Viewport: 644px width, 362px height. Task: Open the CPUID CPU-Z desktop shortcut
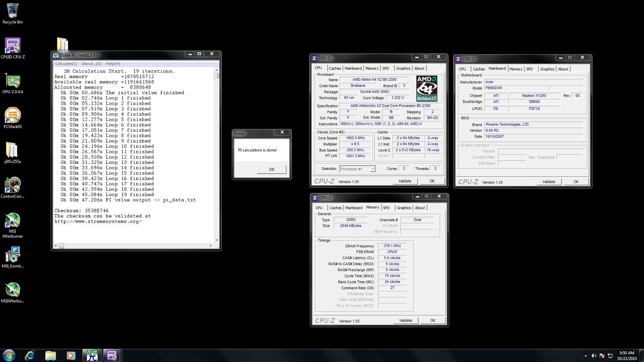(x=12, y=48)
